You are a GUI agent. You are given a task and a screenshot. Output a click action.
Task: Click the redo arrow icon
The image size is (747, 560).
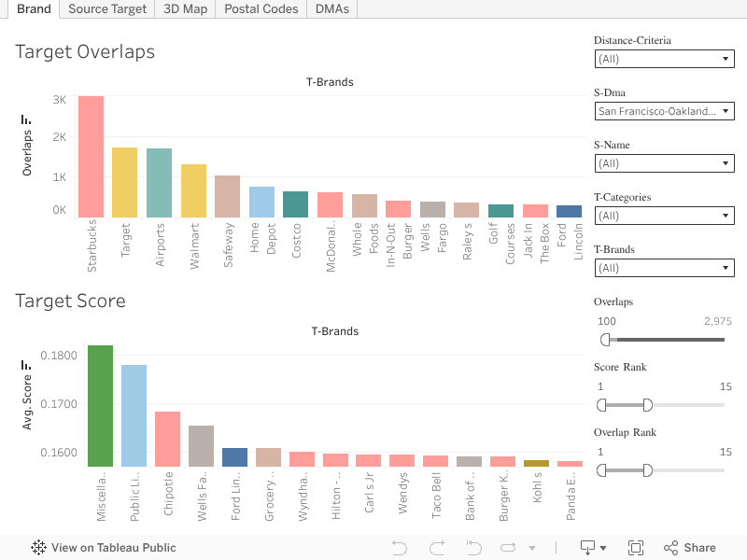(436, 548)
